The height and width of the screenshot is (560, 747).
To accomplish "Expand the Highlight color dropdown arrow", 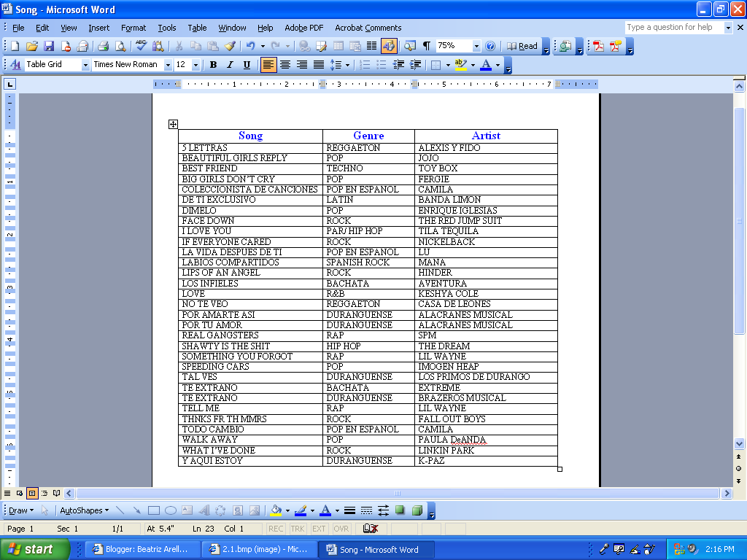I will [473, 65].
